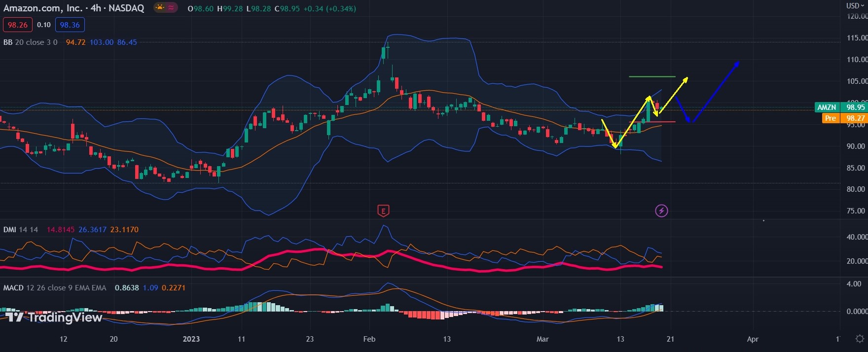The width and height of the screenshot is (868, 352).
Task: Click the blue 26.3617 DMI value
Action: pyautogui.click(x=93, y=230)
